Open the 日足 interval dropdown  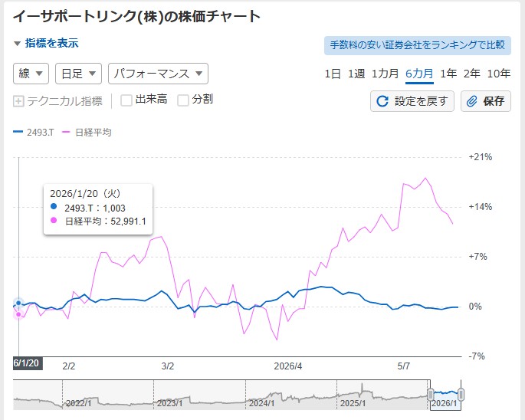(x=78, y=74)
